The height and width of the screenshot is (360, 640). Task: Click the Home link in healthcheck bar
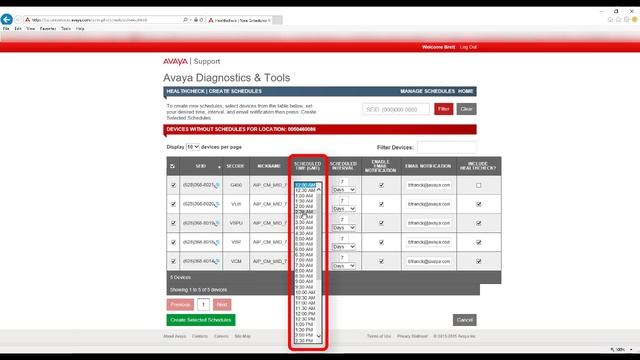coord(465,91)
